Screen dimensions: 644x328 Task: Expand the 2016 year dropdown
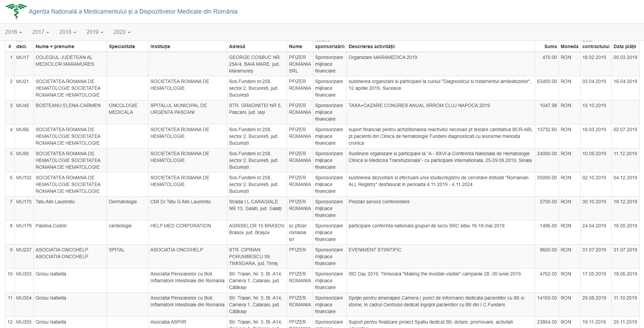pyautogui.click(x=14, y=32)
